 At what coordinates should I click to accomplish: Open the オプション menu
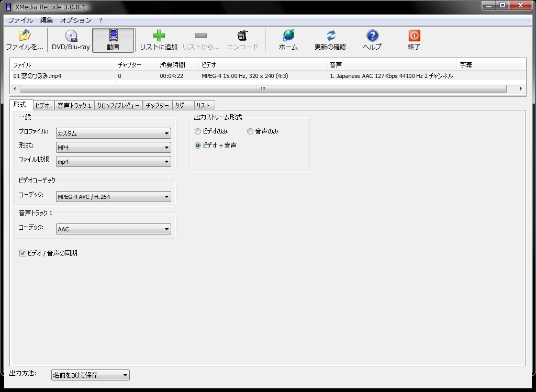(x=76, y=20)
